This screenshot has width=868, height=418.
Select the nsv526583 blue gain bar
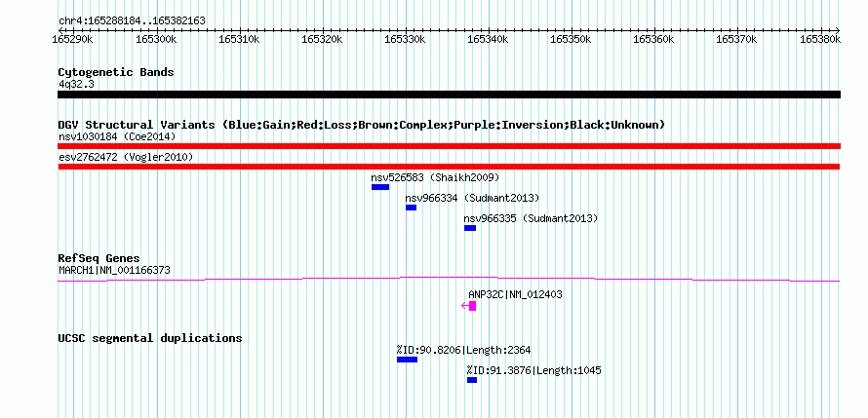click(380, 187)
